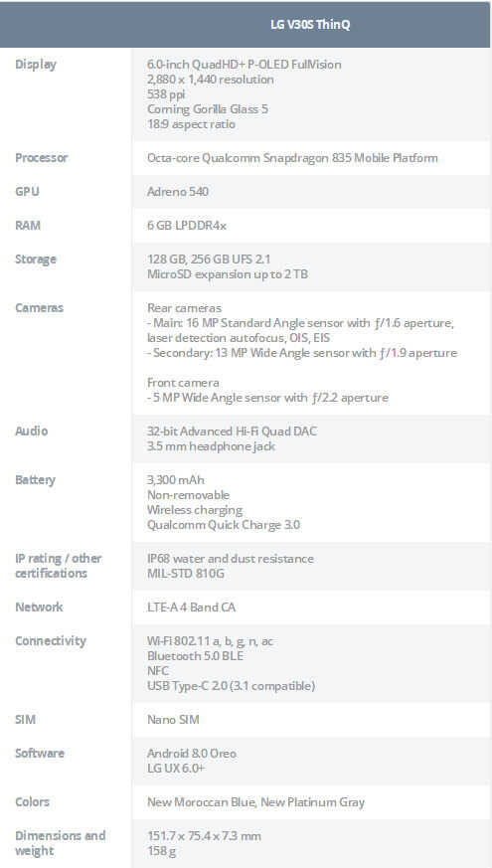Viewport: 492px width, 868px height.
Task: Click the Android 8.0 Oreo text
Action: click(x=192, y=754)
